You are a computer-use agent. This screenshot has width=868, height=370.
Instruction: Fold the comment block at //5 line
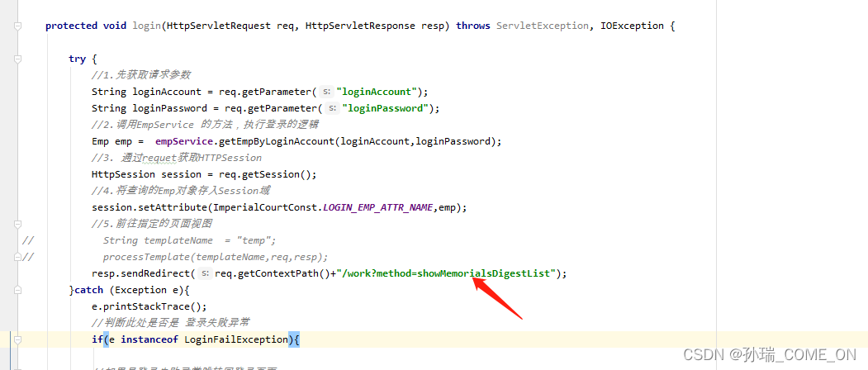pos(18,224)
